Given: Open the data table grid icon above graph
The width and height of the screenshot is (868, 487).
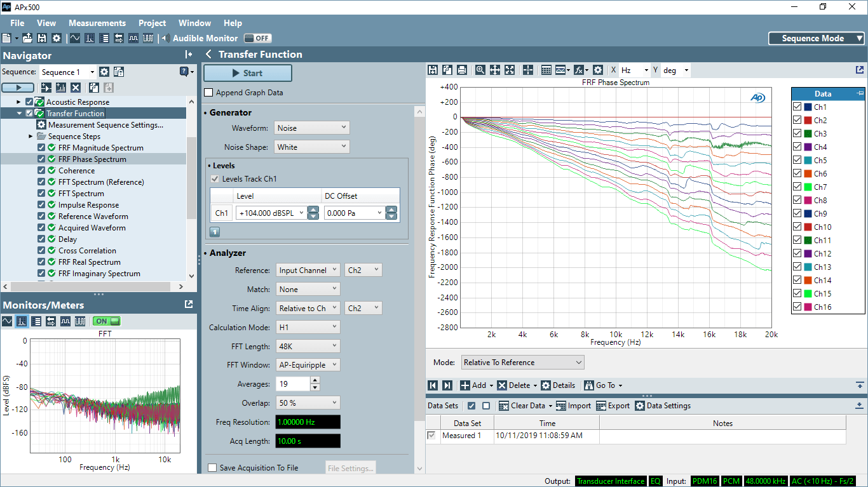Looking at the screenshot, I should (x=546, y=70).
